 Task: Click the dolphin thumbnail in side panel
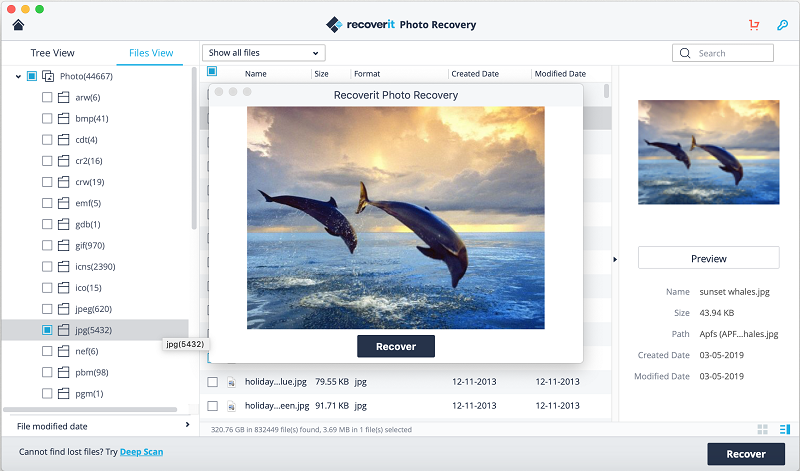click(709, 152)
